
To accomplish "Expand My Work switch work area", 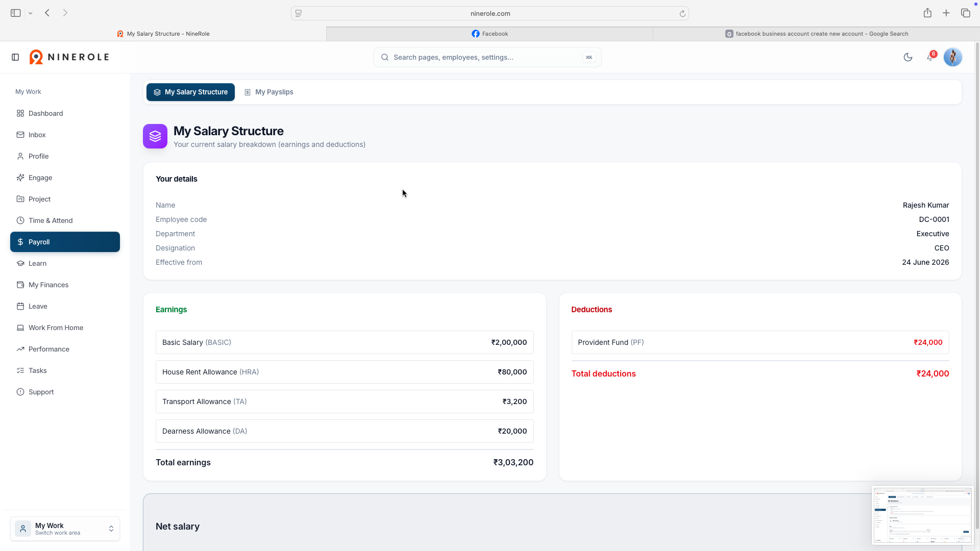I will (65, 529).
